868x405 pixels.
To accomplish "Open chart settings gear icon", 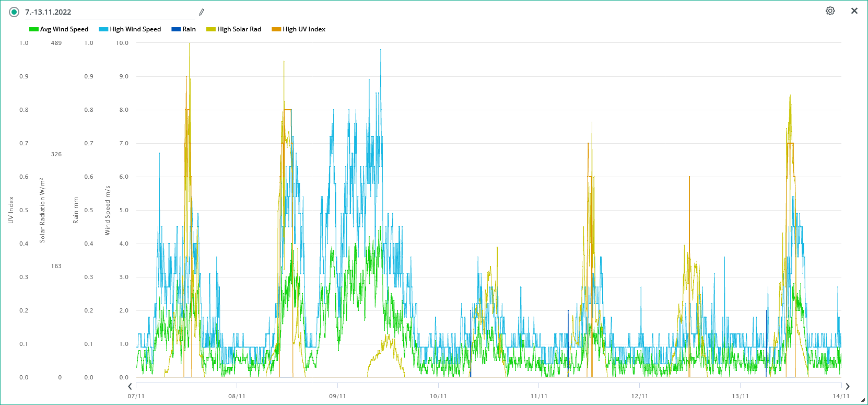I will [x=830, y=11].
